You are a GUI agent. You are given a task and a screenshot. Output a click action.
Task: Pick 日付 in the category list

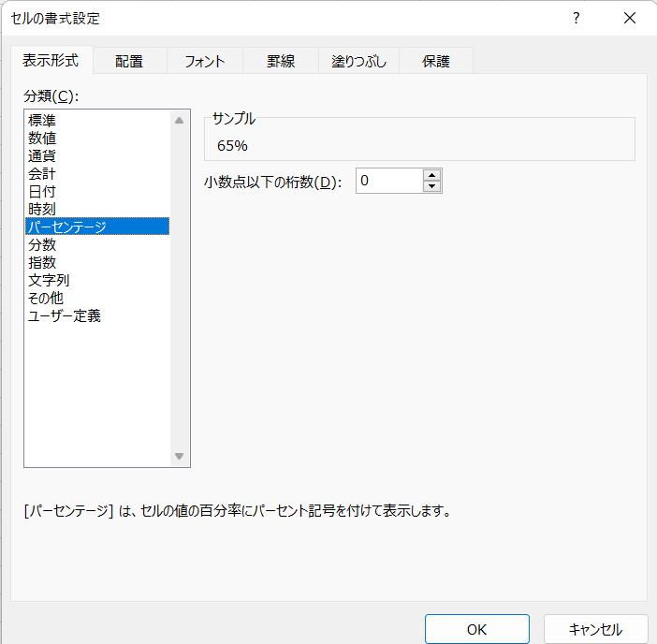click(x=97, y=192)
